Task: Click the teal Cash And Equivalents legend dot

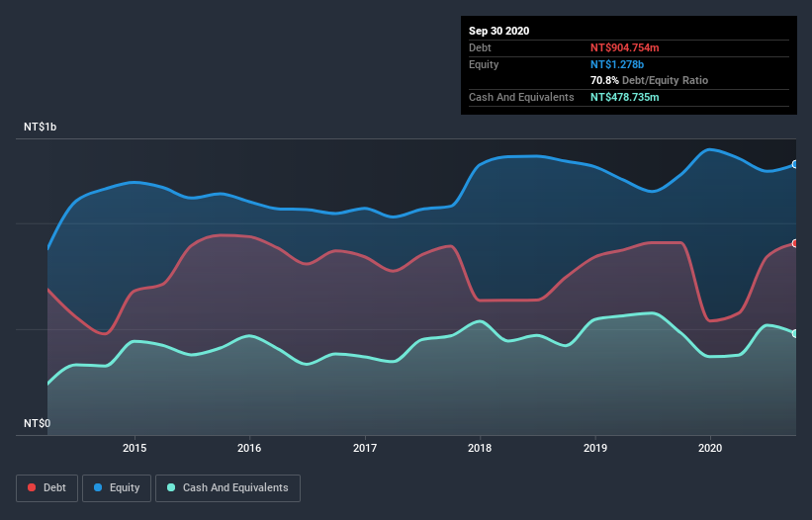Action: [171, 487]
